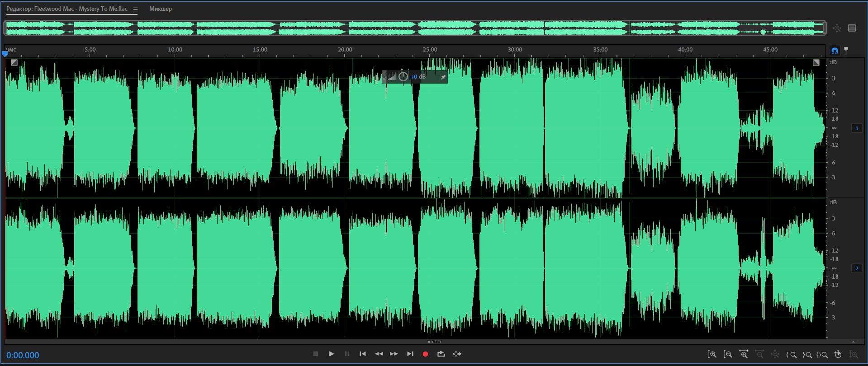Image resolution: width=868 pixels, height=366 pixels.
Task: Click the Fast Forward button
Action: point(394,354)
